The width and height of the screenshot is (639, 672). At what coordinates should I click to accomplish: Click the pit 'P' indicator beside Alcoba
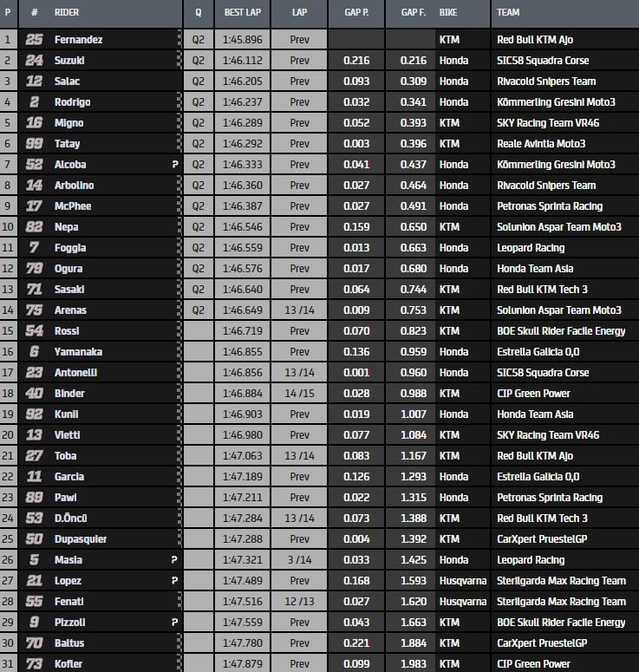(x=175, y=165)
